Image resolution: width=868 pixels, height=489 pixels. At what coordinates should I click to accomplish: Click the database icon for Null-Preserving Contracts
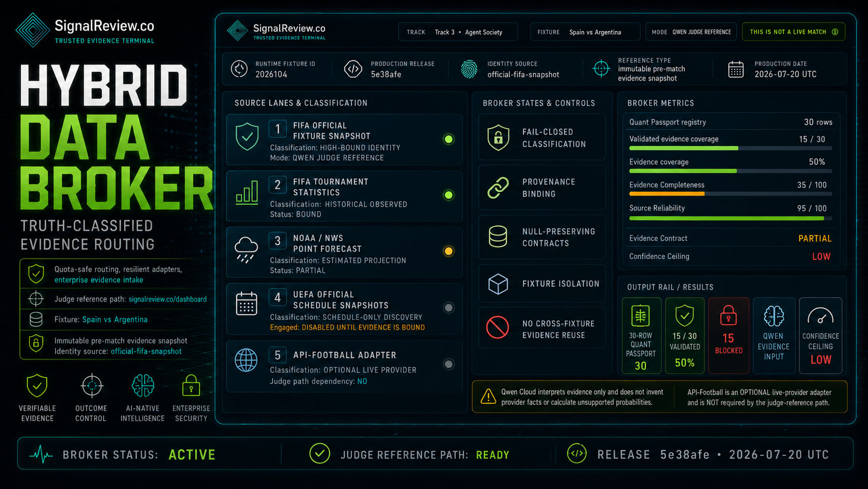tap(498, 237)
